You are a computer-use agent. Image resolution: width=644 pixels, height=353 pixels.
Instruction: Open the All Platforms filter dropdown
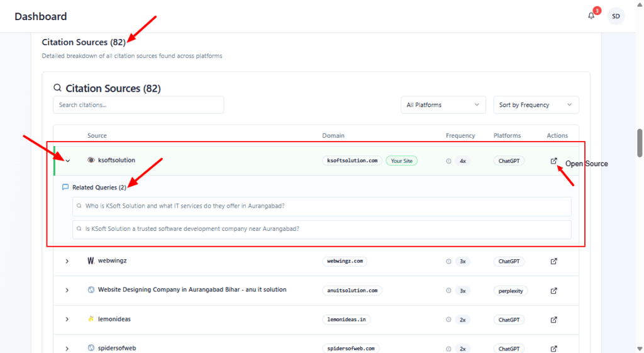[x=443, y=105]
